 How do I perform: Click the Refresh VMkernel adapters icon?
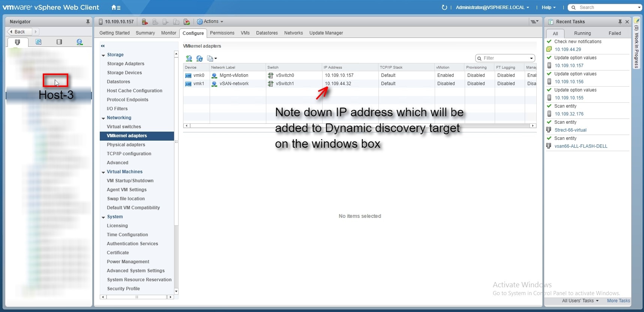(200, 58)
